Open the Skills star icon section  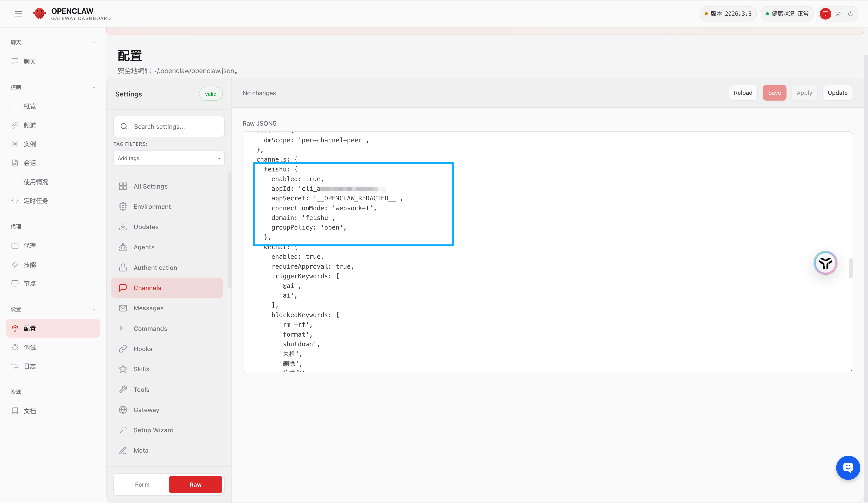141,369
